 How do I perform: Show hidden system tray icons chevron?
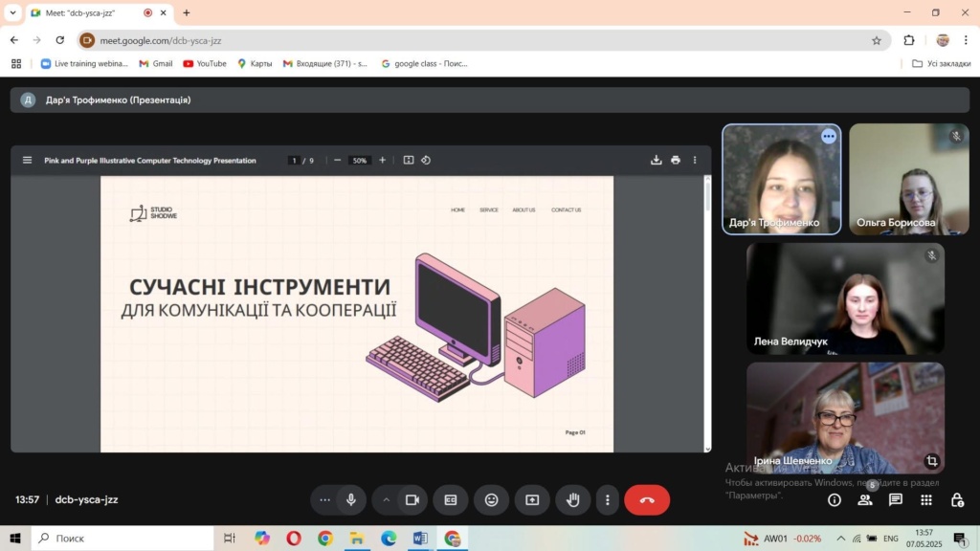click(x=840, y=539)
